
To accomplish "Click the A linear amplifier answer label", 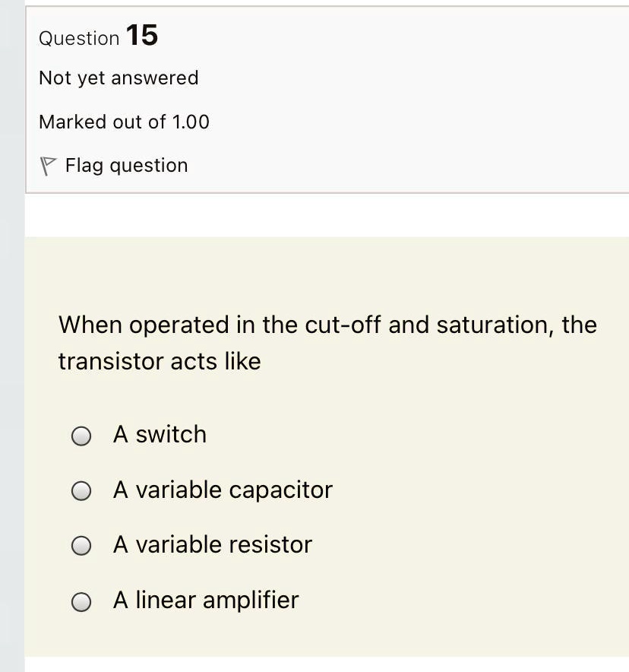I will point(205,600).
